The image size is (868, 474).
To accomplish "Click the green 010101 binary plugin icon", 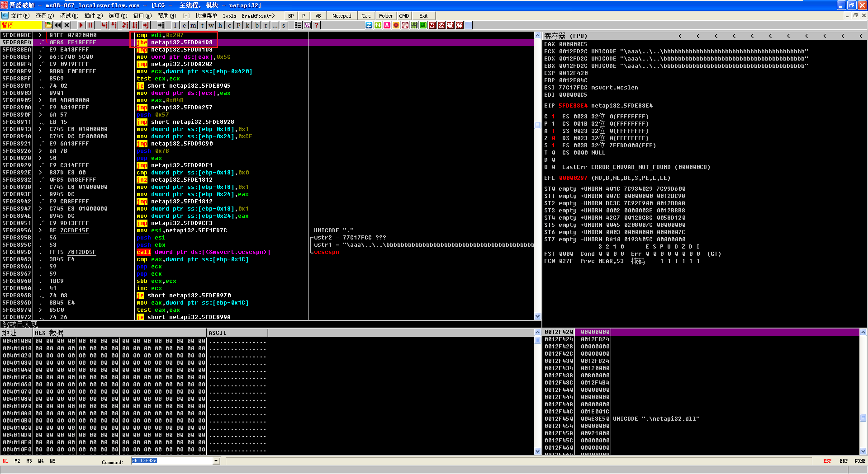I will coord(414,25).
